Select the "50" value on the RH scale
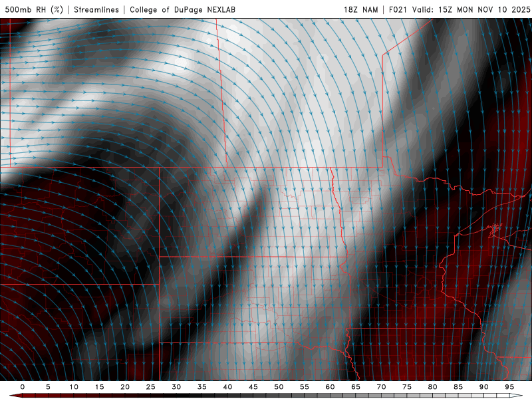This screenshot has height=399, width=532. [279, 387]
